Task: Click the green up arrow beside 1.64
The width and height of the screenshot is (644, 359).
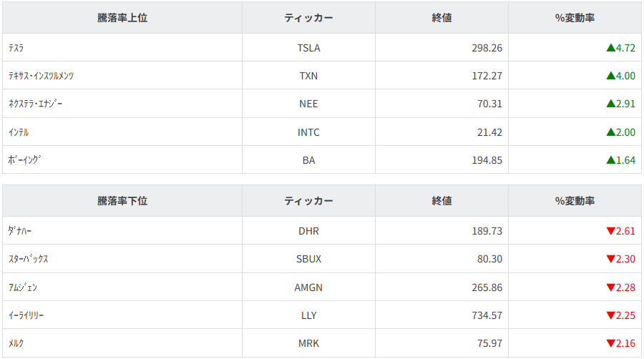Action: pyautogui.click(x=610, y=160)
